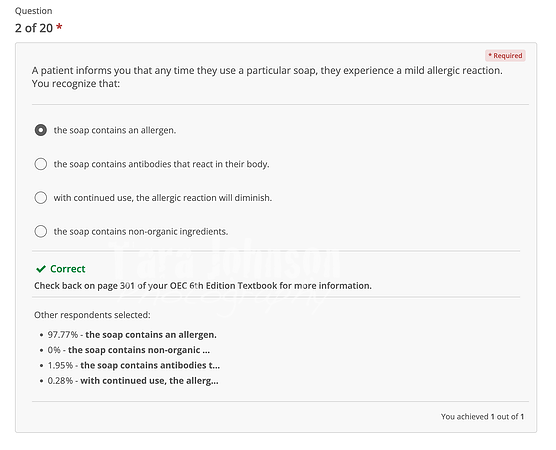The height and width of the screenshot is (450, 556).
Task: Click the 'Question' heading label
Action: (33, 11)
